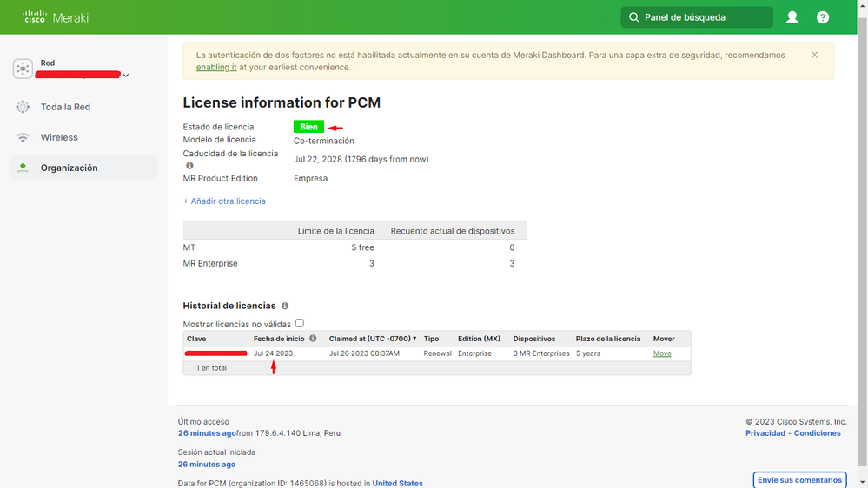Enable Mostrar licencias no válidas checkbox
Image resolution: width=868 pixels, height=488 pixels.
click(300, 323)
